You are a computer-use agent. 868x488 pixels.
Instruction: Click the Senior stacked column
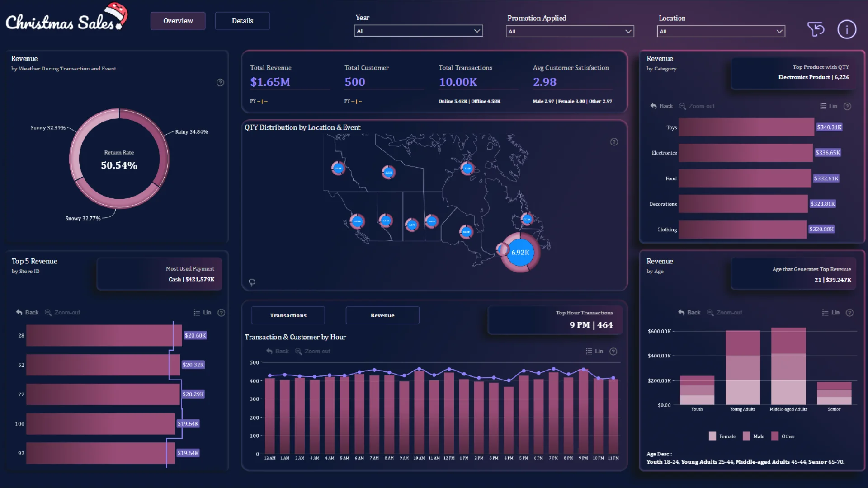(x=834, y=394)
